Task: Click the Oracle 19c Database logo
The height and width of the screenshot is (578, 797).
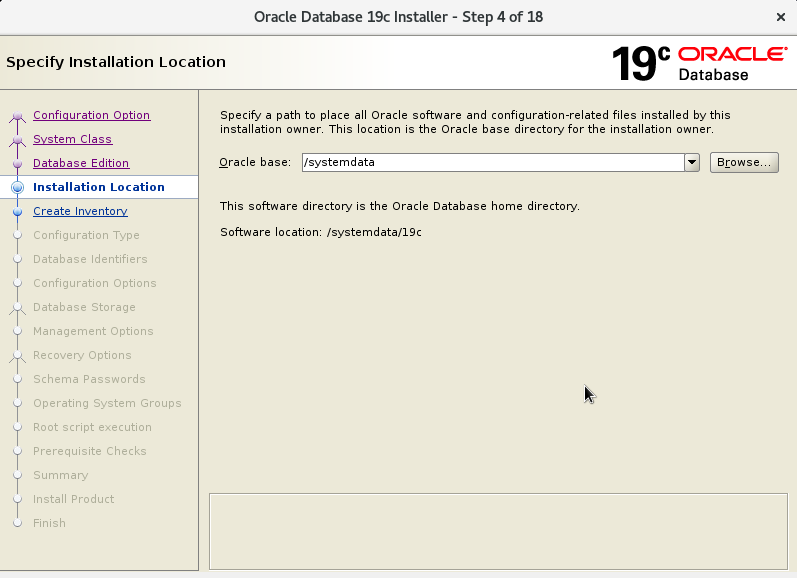Action: pos(699,64)
